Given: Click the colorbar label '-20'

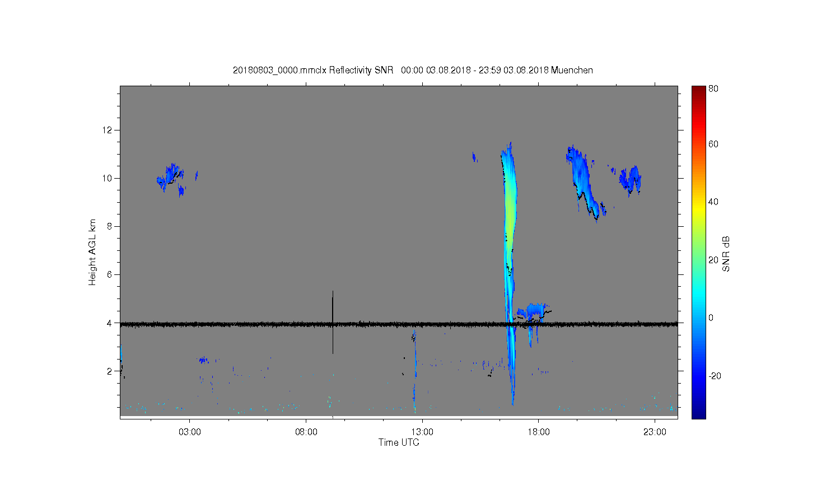Looking at the screenshot, I should point(715,376).
